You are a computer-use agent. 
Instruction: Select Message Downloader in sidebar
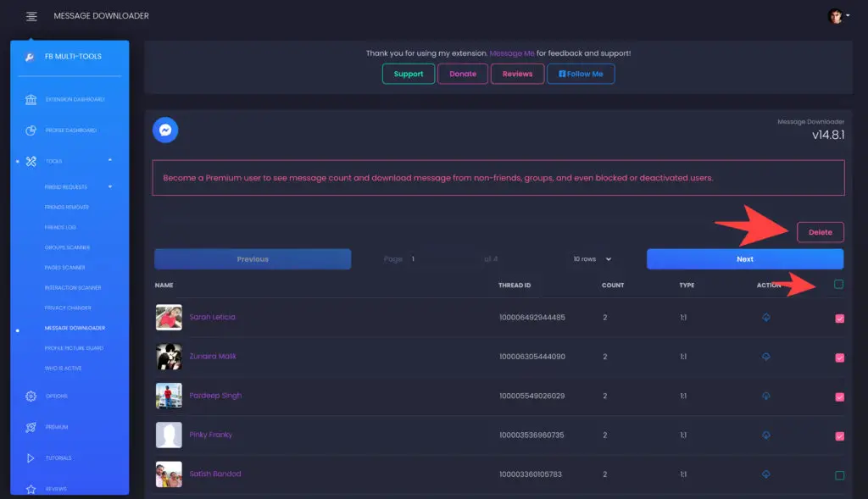(75, 328)
